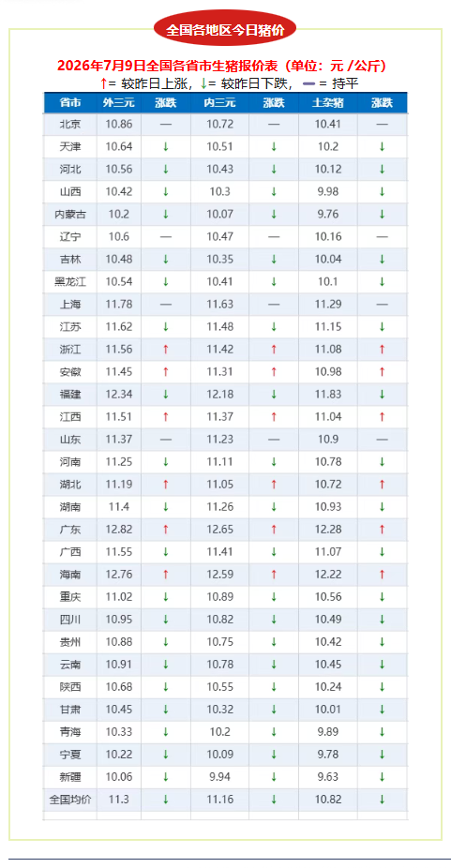The image size is (451, 868).
Task: Click the 山东 土杂猪 price 10.9
Action: coord(328,440)
